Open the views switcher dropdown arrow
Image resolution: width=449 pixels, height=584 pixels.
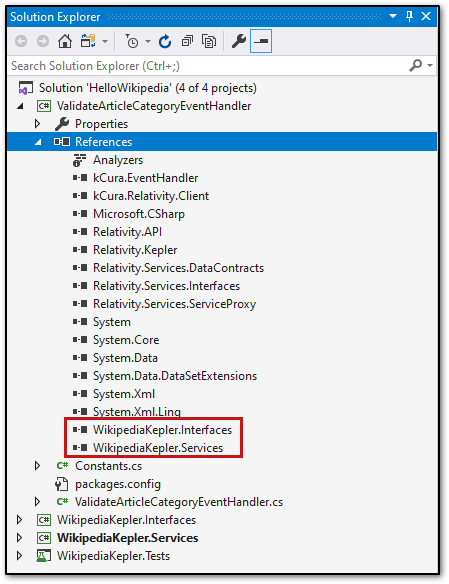105,41
